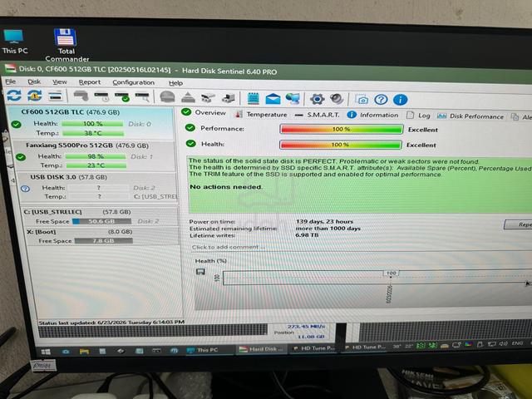The width and height of the screenshot is (532, 399).
Task: Switch to the S.M.A.R.T. tab
Action: 317,115
